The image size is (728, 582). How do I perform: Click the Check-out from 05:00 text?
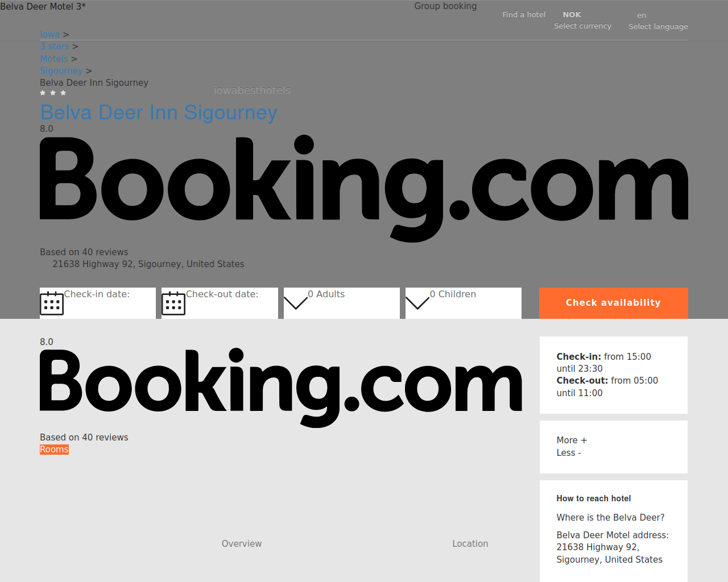pyautogui.click(x=607, y=387)
